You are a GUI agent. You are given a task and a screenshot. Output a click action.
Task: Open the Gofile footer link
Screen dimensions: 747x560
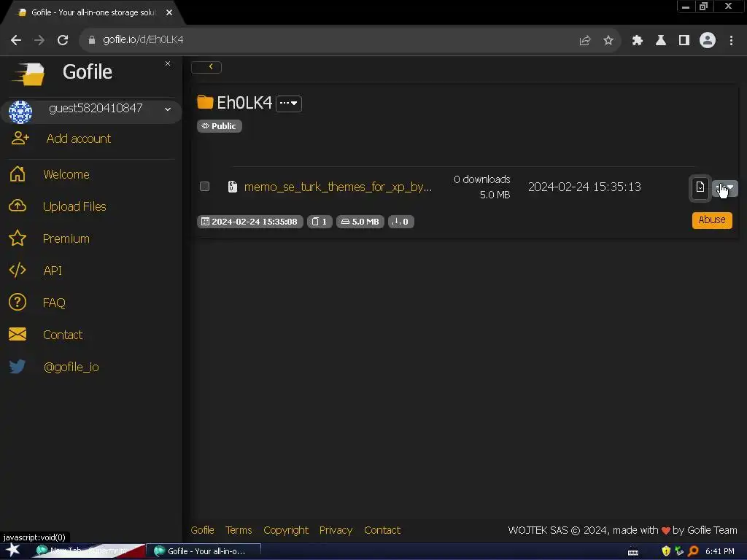coord(203,530)
